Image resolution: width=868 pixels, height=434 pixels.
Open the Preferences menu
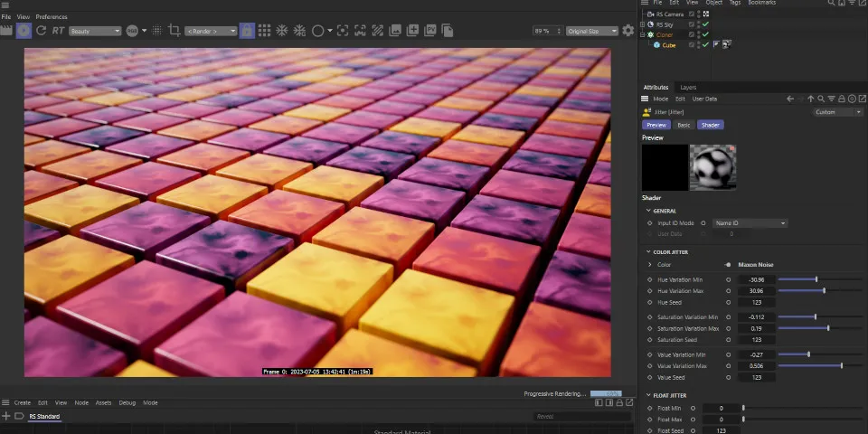coord(52,16)
